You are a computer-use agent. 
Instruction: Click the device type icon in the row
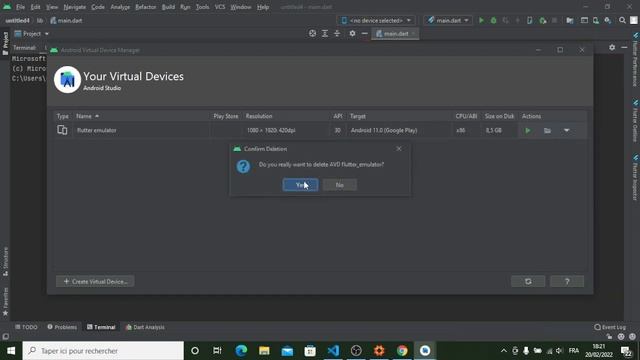[x=62, y=130]
